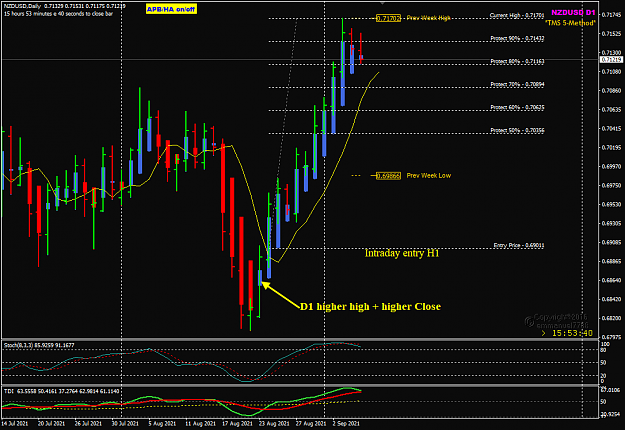Click the 'Protect 90% - 0.71432' label
This screenshot has height=430, width=625.
[517, 38]
